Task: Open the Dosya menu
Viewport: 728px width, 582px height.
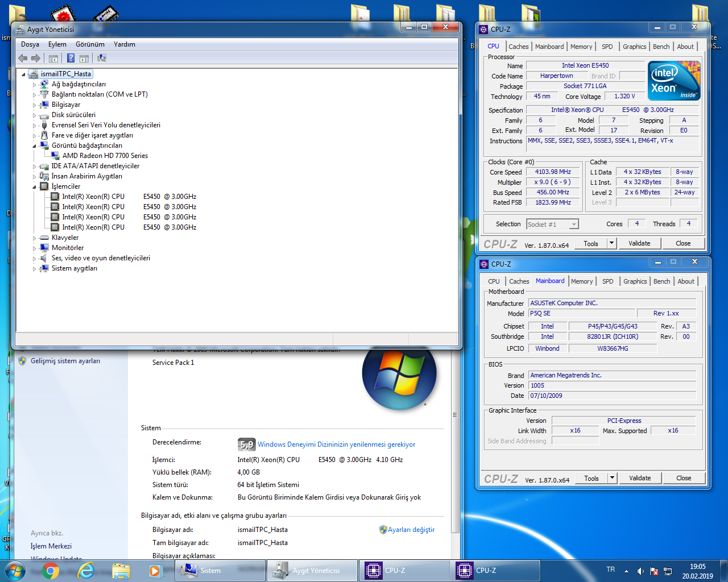Action: pyautogui.click(x=30, y=44)
